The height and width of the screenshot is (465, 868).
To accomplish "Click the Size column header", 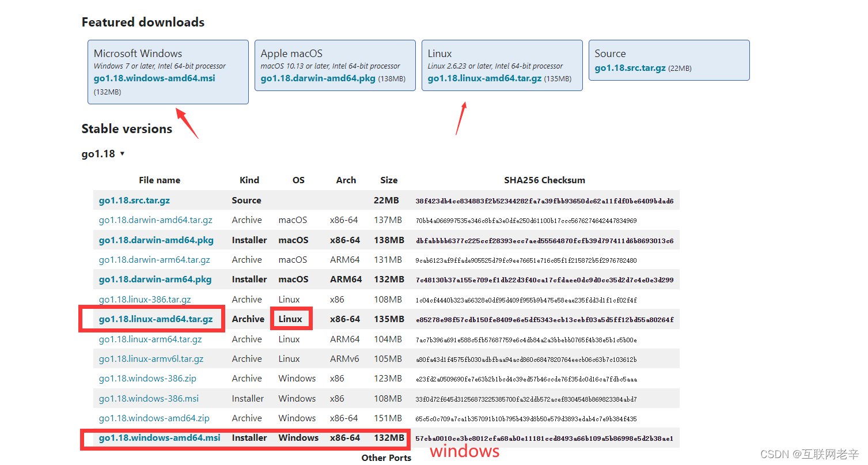I will (389, 180).
